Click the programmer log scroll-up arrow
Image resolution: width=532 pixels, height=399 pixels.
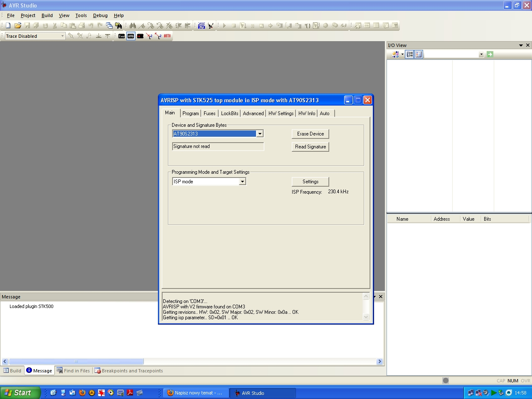(366, 296)
